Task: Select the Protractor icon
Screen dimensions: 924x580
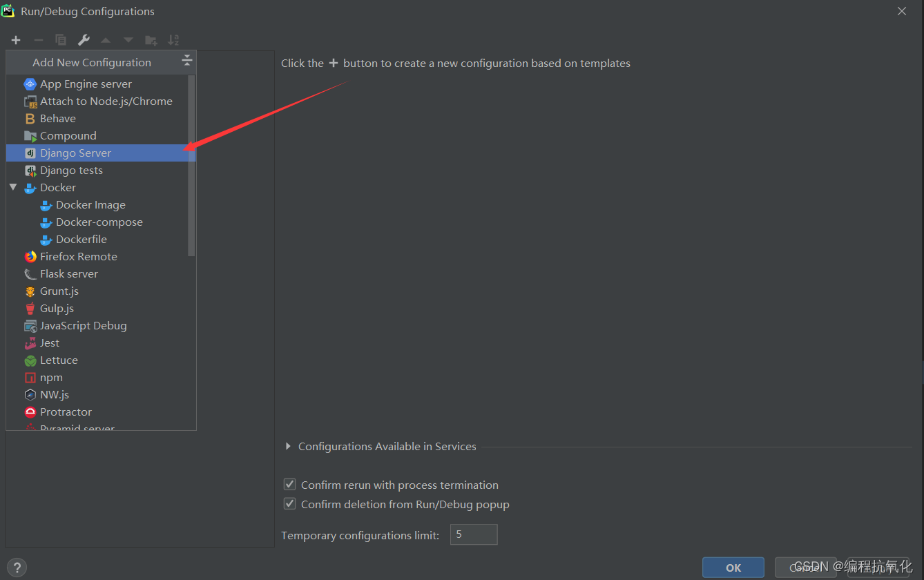Action: click(30, 412)
